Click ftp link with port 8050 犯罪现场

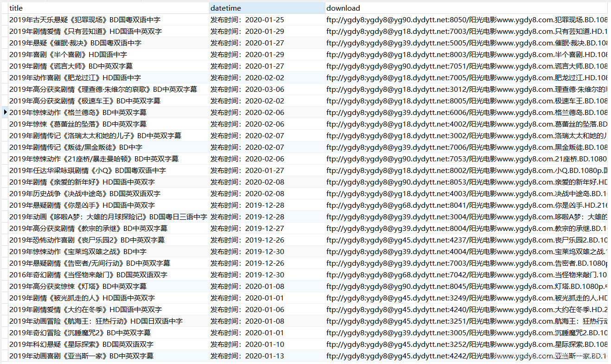(x=466, y=19)
